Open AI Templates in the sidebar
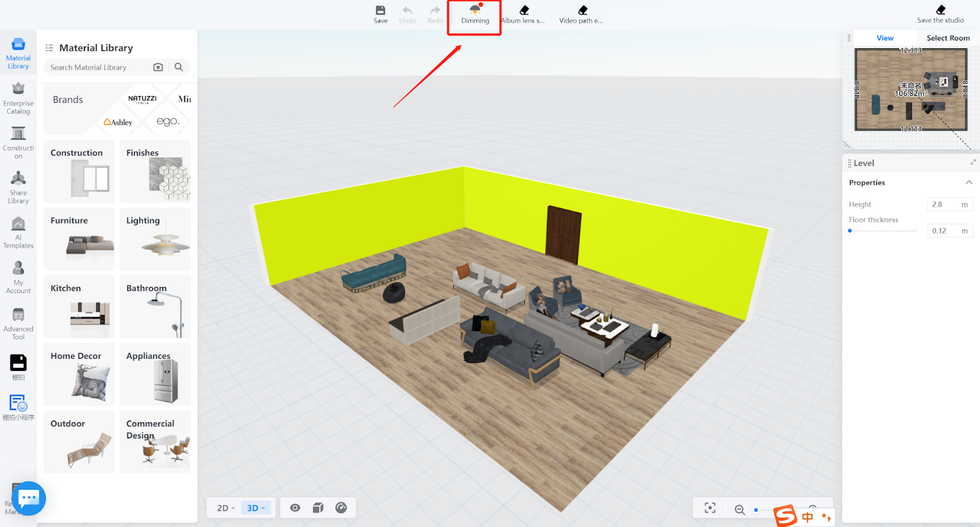The image size is (980, 527). tap(18, 233)
